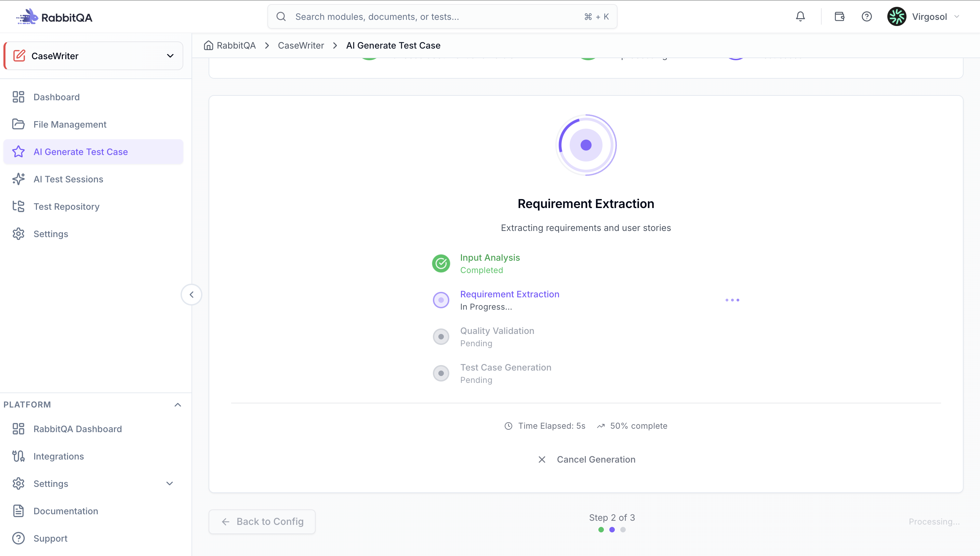Image resolution: width=980 pixels, height=556 pixels.
Task: Click Cancel Generation button
Action: 586,460
